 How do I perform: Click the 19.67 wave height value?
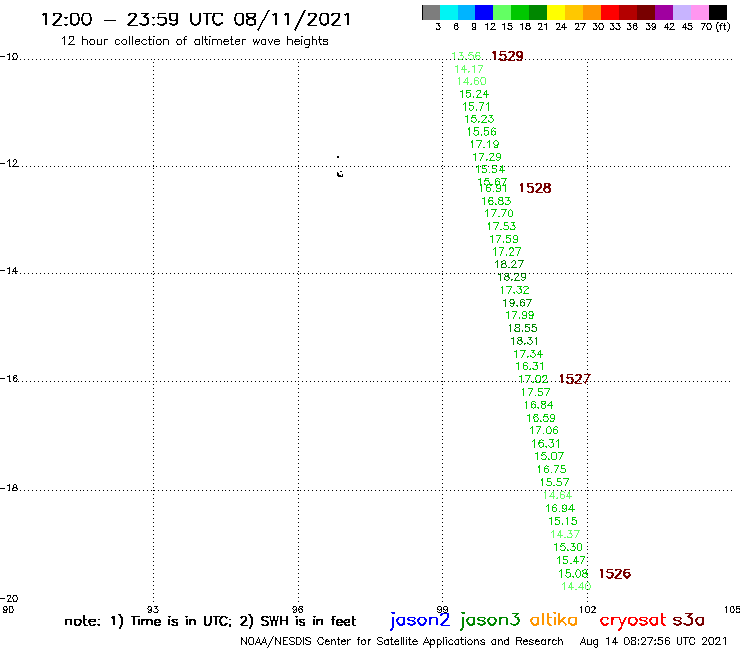[517, 303]
